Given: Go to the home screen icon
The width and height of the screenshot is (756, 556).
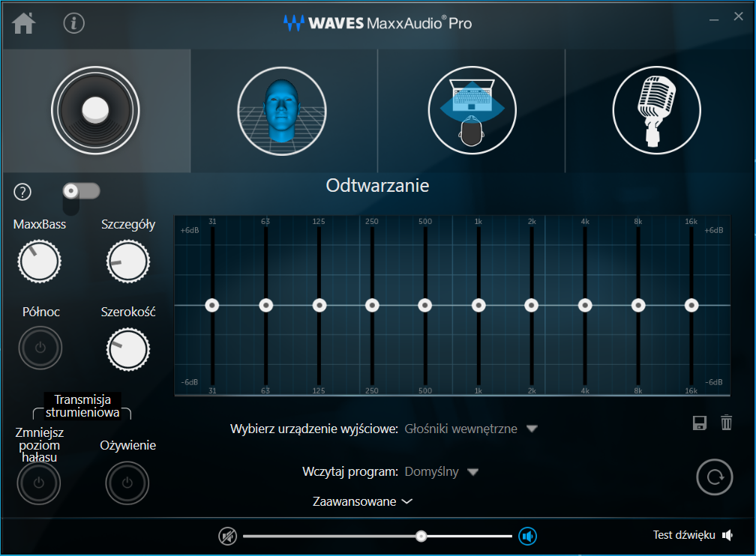Looking at the screenshot, I should (24, 23).
